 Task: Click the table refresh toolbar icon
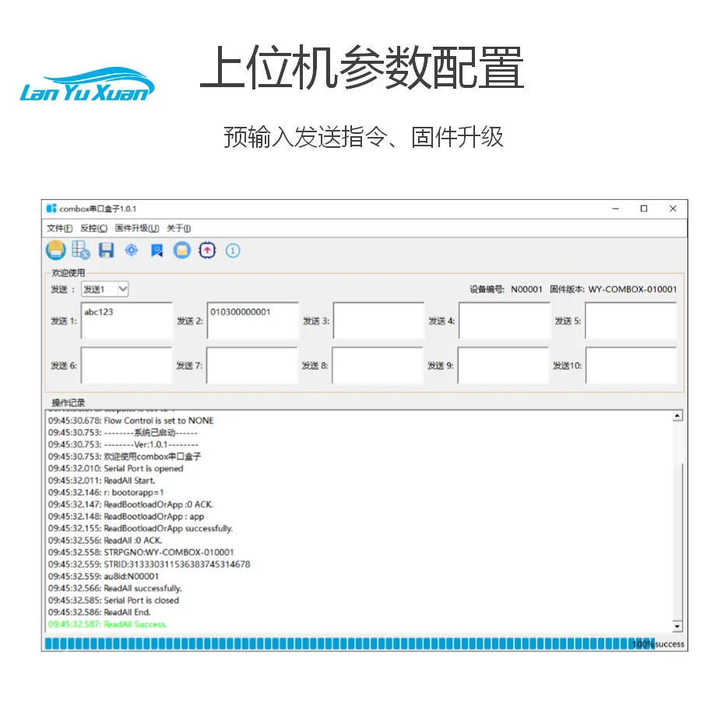tap(81, 251)
